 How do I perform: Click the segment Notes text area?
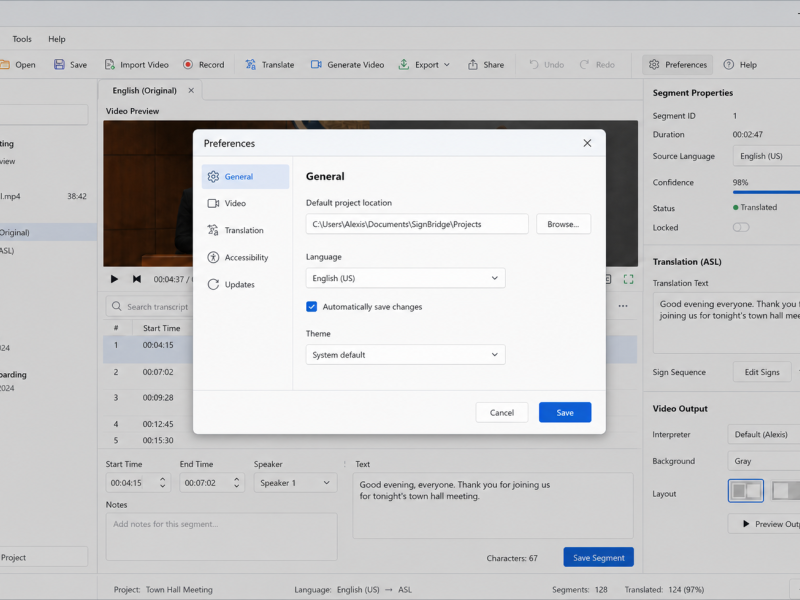pos(221,537)
